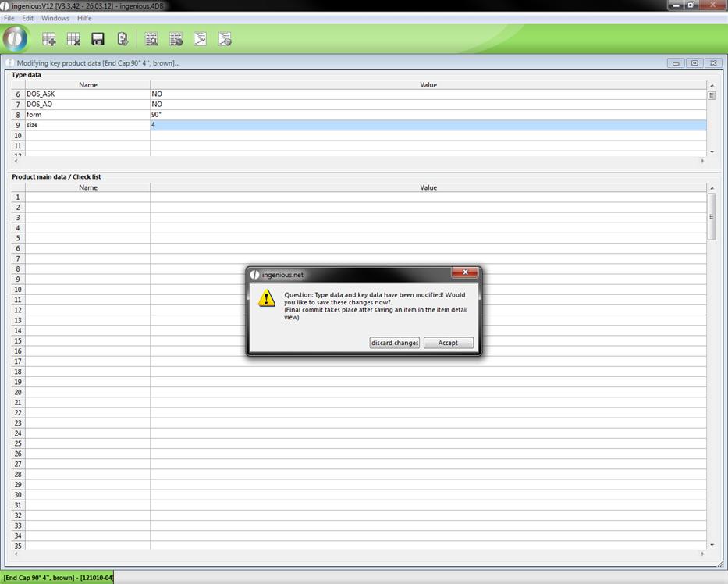Click the discard changes button
Image resolution: width=728 pixels, height=584 pixels.
(x=395, y=343)
